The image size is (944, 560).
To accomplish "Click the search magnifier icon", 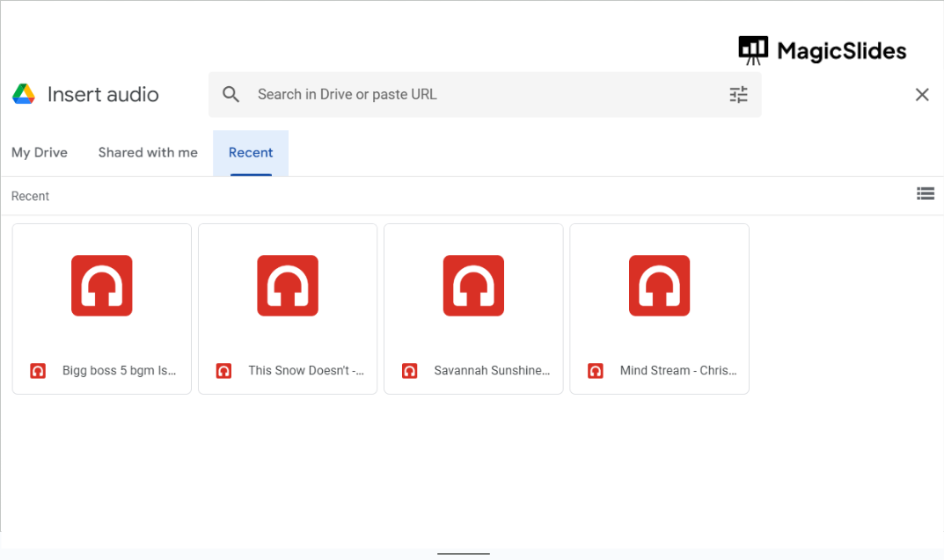I will click(231, 94).
